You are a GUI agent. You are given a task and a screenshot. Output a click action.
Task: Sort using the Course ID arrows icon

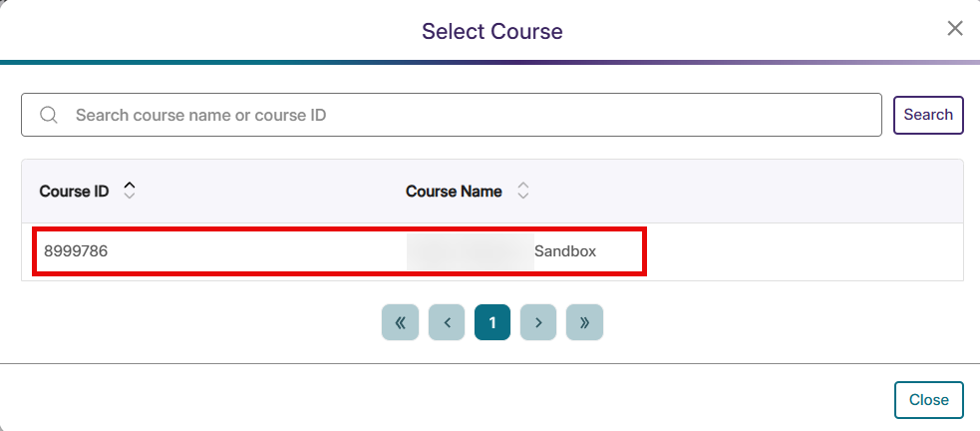click(129, 191)
